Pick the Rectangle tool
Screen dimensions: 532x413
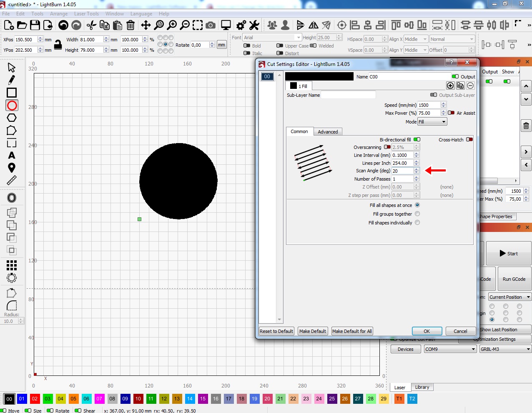(12, 93)
